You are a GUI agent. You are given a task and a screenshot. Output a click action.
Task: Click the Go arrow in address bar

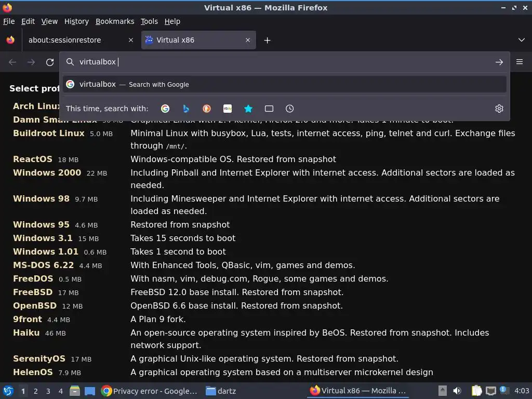coord(499,62)
